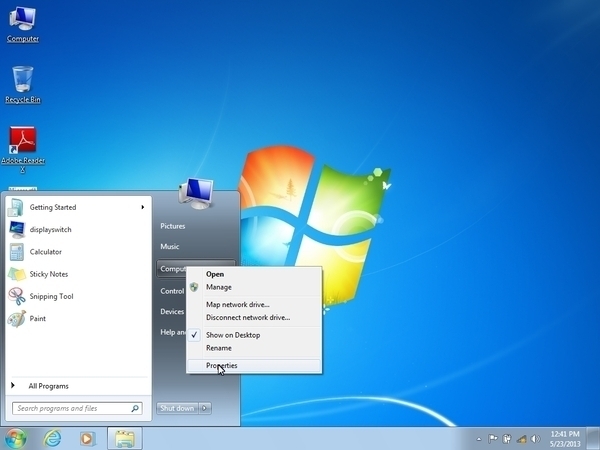
Task: Toggle the Show on Desktop checkmark option
Action: [232, 335]
